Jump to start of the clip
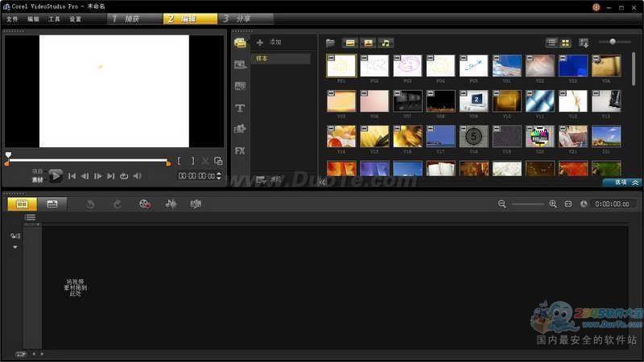Screen dimensions: 644x362 tap(72, 176)
